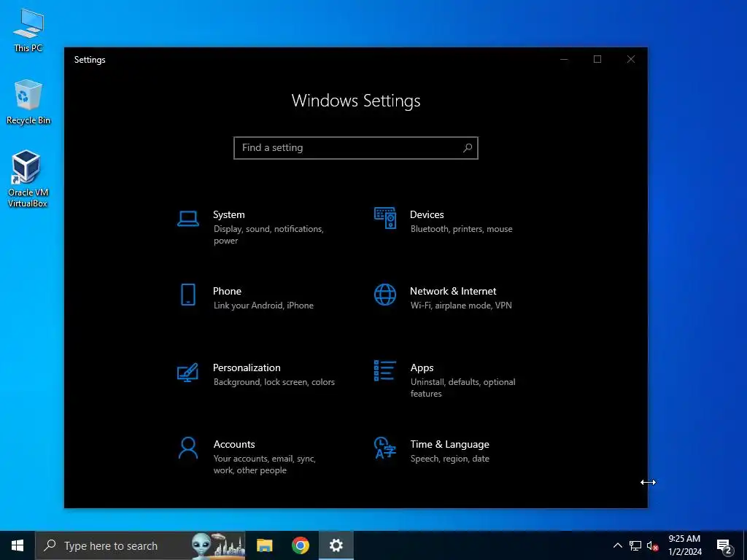Open the Devices keyboard and speaker icon
Viewport: 747px width, 560px height.
tap(385, 218)
